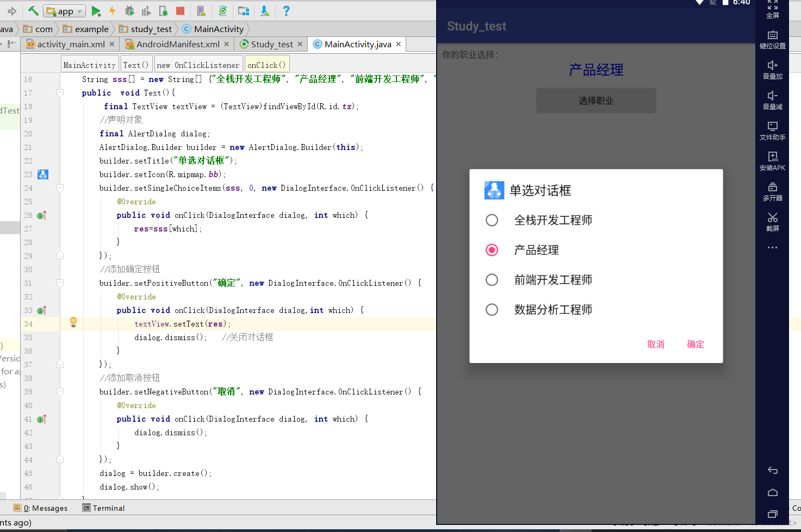Open the Terminal tool window
This screenshot has width=801, height=532.
pyautogui.click(x=103, y=508)
